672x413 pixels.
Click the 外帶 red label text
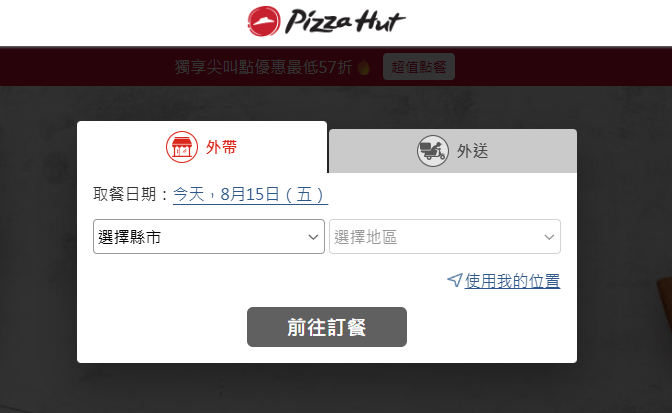[x=221, y=147]
